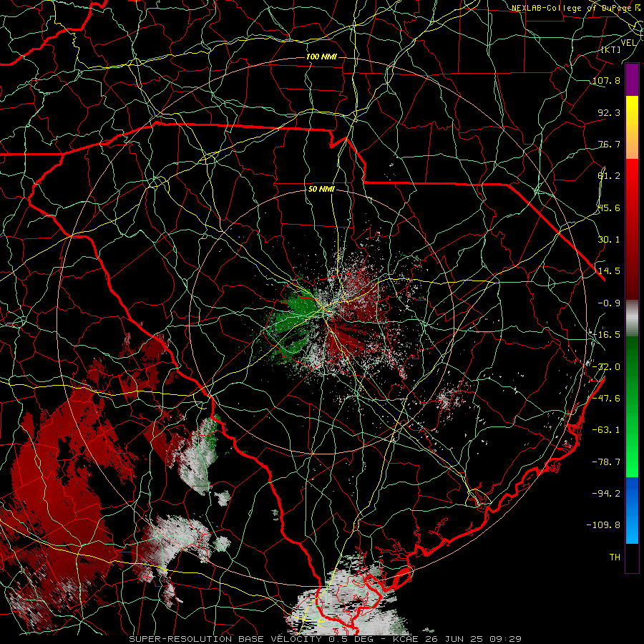This screenshot has width=644, height=644.
Task: Click the TH legend label
Action: click(615, 557)
